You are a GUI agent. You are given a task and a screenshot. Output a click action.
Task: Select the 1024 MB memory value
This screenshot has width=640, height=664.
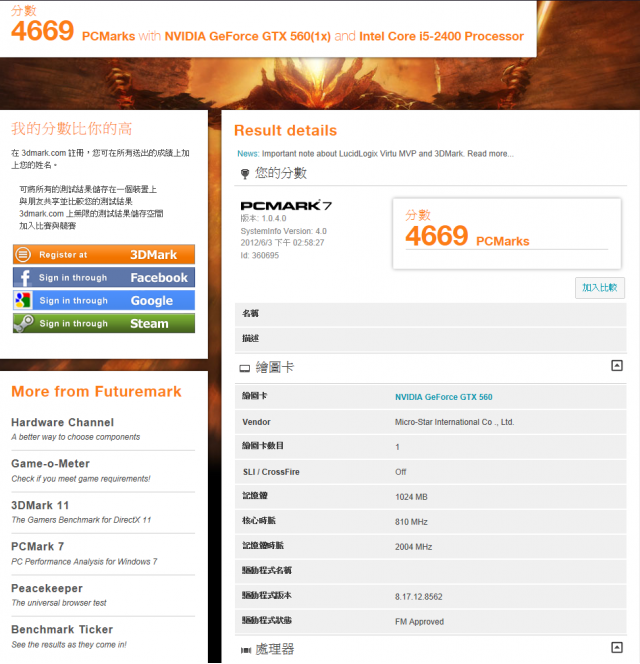click(411, 497)
